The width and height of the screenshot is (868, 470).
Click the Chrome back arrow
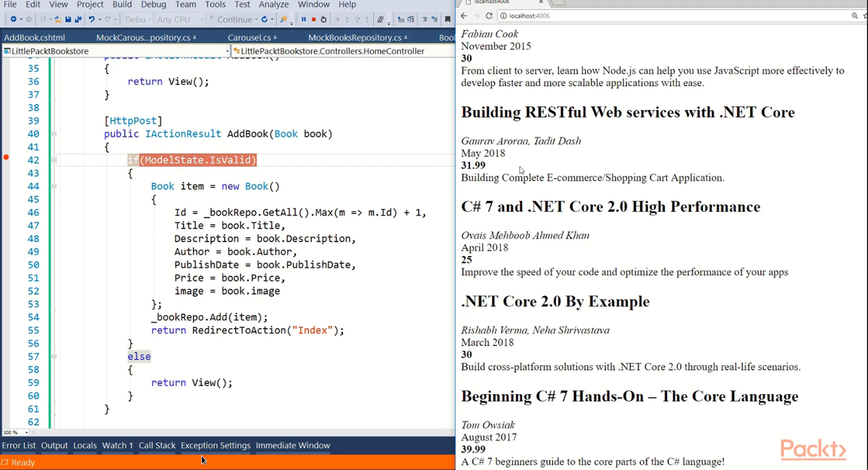point(464,16)
